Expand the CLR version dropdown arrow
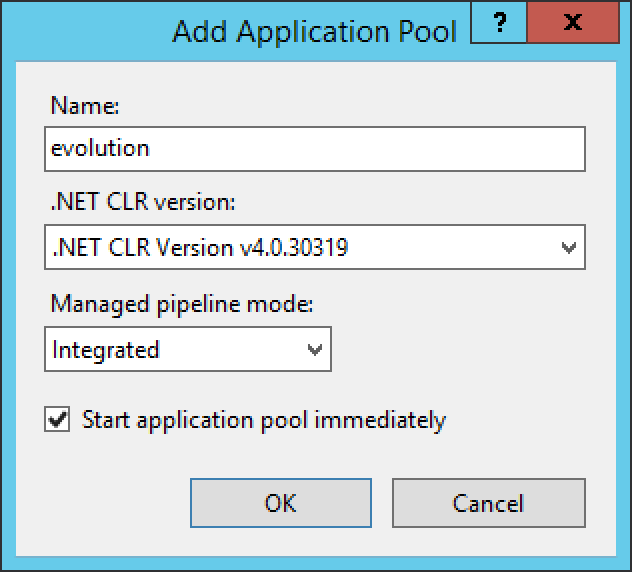The width and height of the screenshot is (632, 572). pyautogui.click(x=569, y=248)
